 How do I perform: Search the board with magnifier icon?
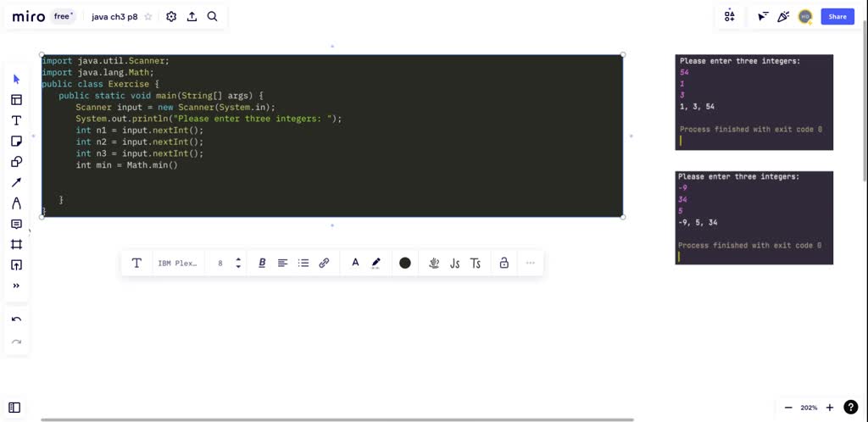coord(212,17)
